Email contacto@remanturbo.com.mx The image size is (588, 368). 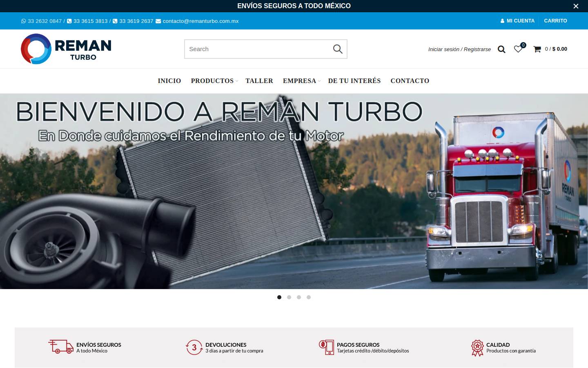200,21
